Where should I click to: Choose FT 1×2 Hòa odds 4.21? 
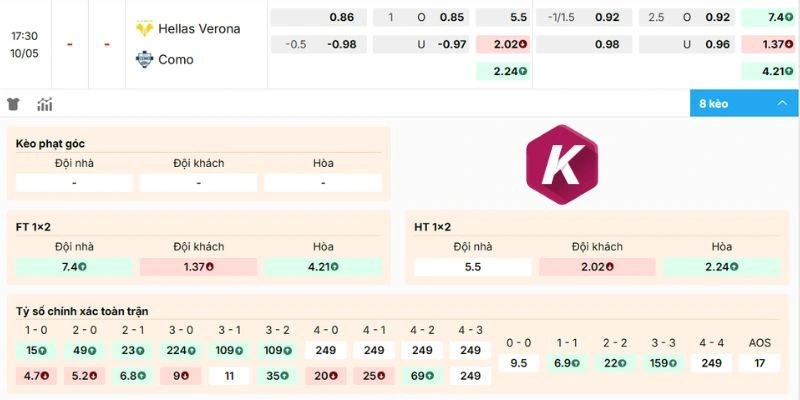(x=323, y=267)
